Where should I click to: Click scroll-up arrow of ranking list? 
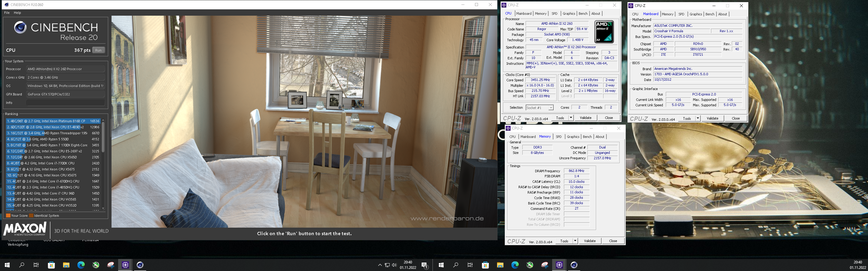pyautogui.click(x=103, y=120)
